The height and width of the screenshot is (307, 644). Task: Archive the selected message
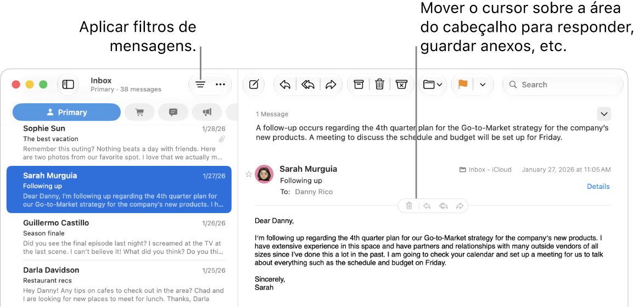pos(359,85)
